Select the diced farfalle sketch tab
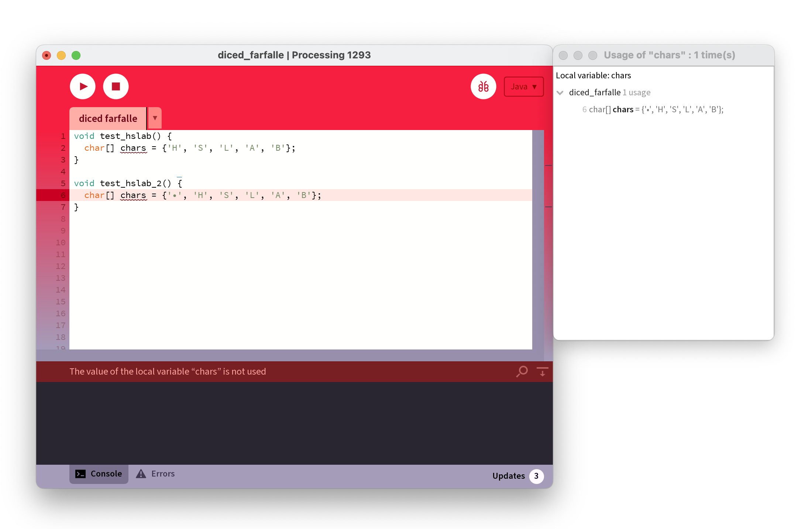 108,118
